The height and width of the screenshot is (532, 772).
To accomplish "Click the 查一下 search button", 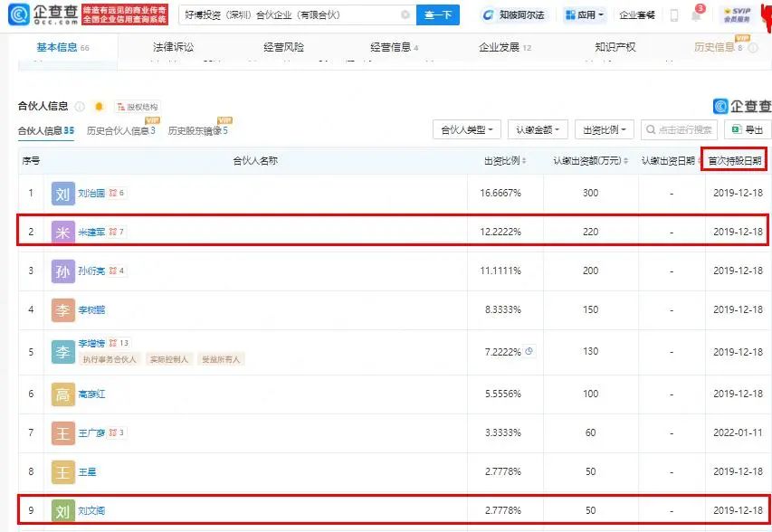I will [x=438, y=14].
